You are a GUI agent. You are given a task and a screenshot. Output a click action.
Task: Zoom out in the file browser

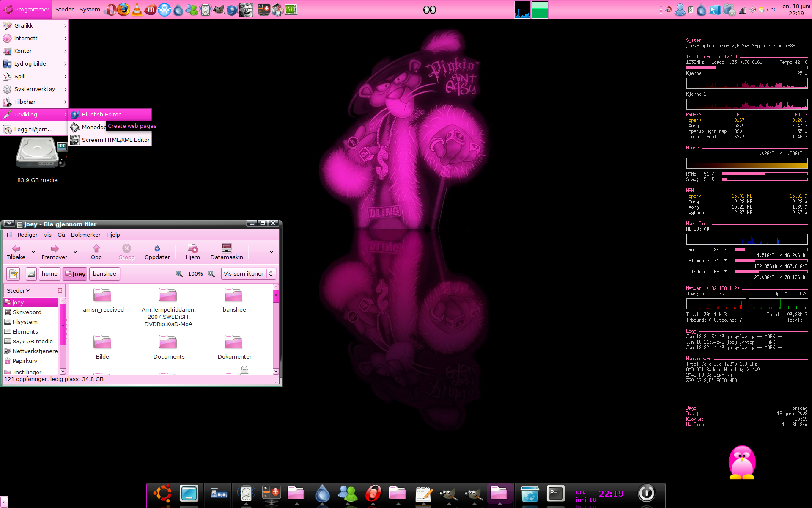pyautogui.click(x=179, y=274)
